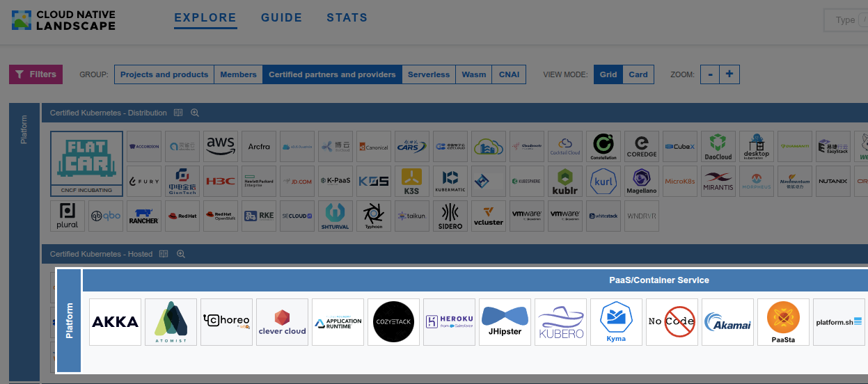868x384 pixels.
Task: Select the Wasm group
Action: pyautogui.click(x=474, y=74)
